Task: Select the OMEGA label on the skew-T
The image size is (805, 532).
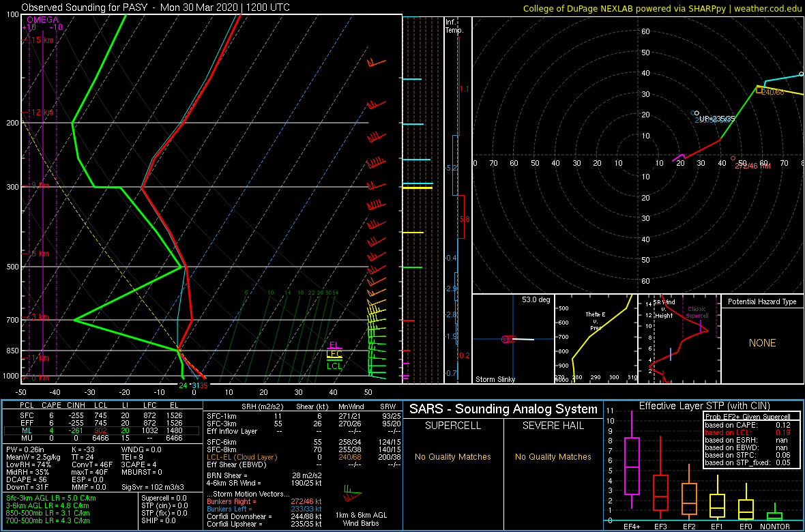Action: [x=42, y=20]
